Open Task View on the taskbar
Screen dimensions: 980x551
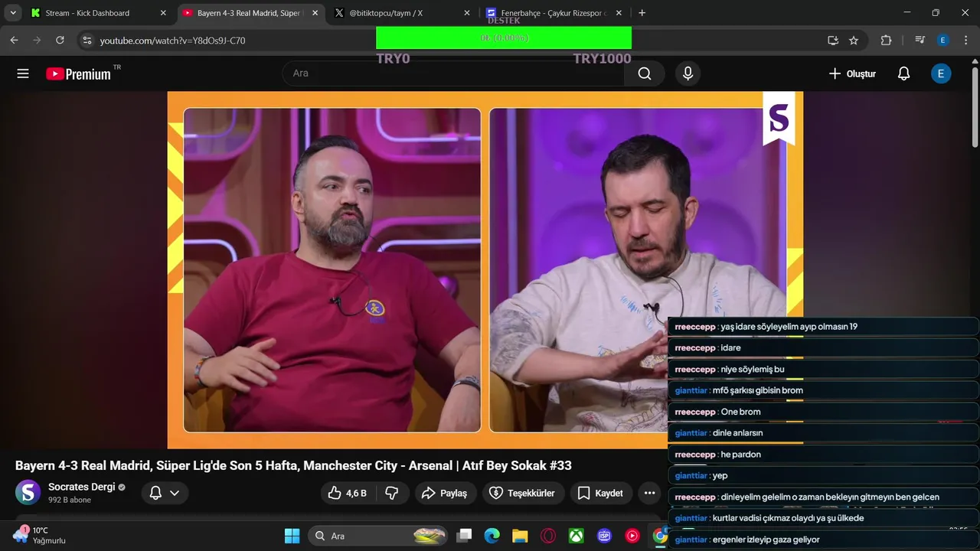click(463, 536)
